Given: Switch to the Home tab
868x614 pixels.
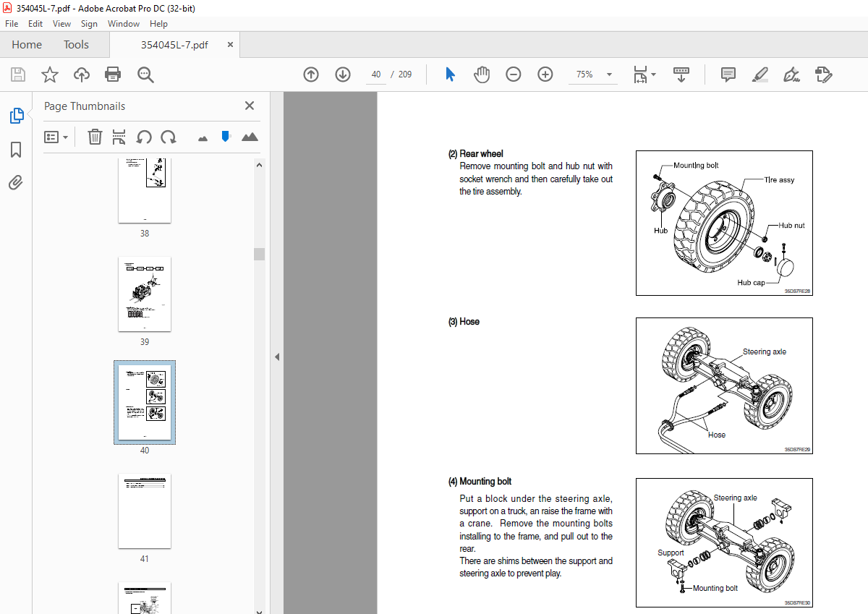Looking at the screenshot, I should (x=27, y=45).
